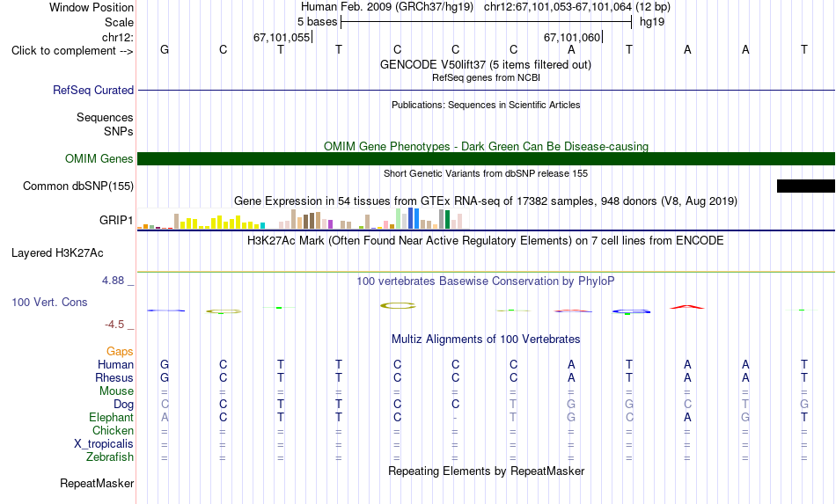Click the orange Gaps label
This screenshot has width=836, height=504.
click(120, 351)
